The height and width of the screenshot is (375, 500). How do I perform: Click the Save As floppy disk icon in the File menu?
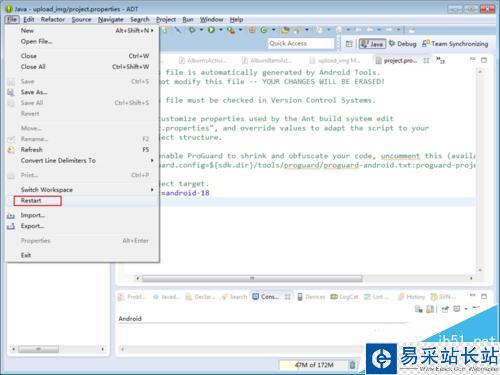(11, 92)
